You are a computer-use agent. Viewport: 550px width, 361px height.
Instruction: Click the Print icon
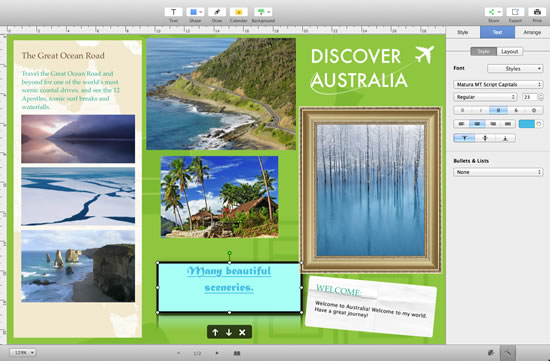(537, 12)
